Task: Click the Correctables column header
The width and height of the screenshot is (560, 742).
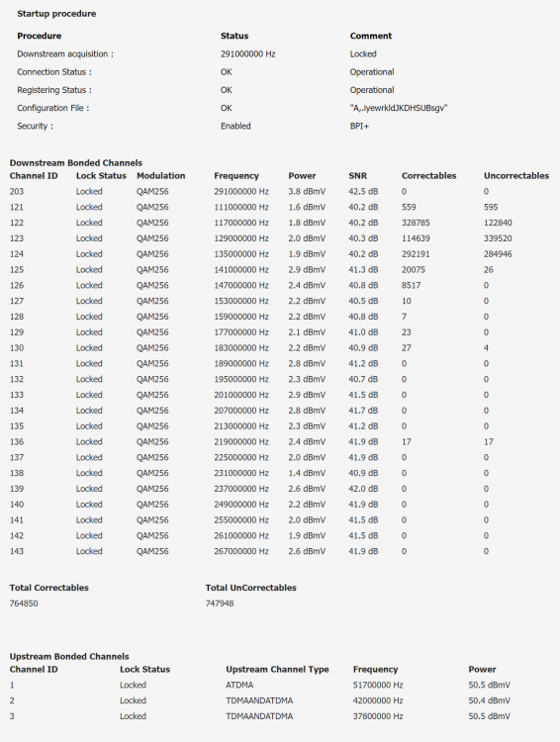Action: (428, 175)
